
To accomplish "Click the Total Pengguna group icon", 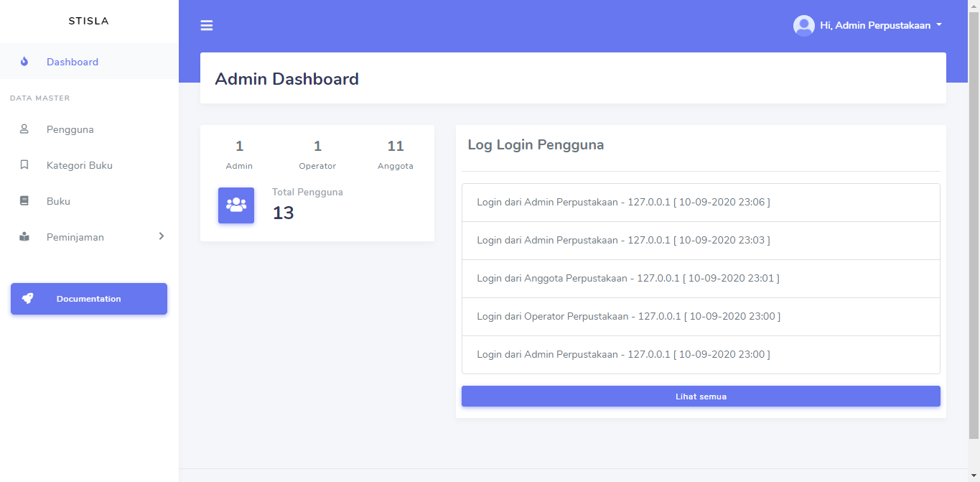I will (235, 205).
